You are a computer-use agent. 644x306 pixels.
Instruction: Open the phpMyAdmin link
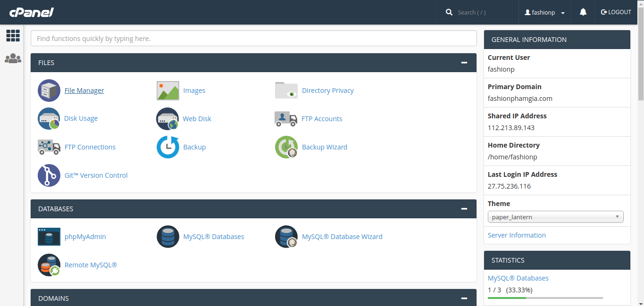[x=85, y=237]
